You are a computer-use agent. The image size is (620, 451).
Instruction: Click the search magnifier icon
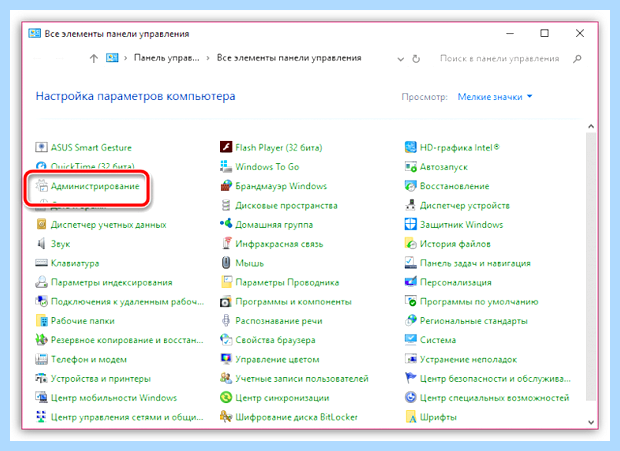(x=577, y=59)
